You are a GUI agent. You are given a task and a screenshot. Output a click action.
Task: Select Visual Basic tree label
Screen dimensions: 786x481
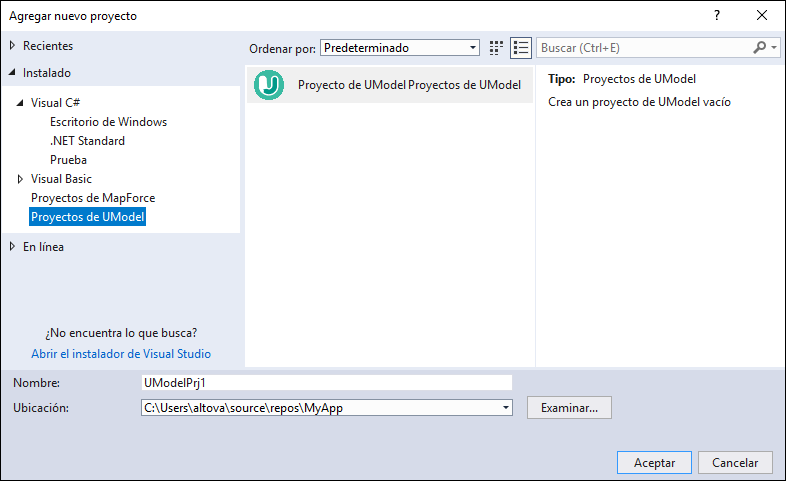61,179
